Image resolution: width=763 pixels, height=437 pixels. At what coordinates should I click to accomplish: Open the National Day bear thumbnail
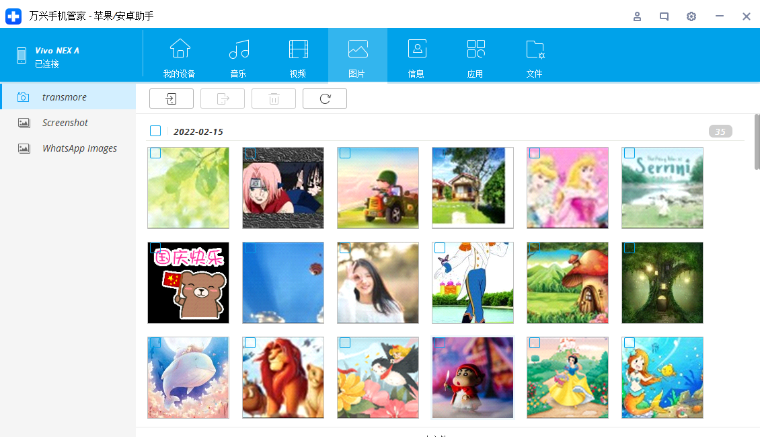click(188, 283)
